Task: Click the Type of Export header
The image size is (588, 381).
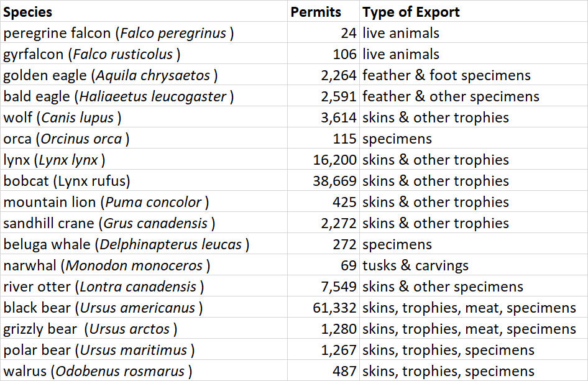Action: 411,12
